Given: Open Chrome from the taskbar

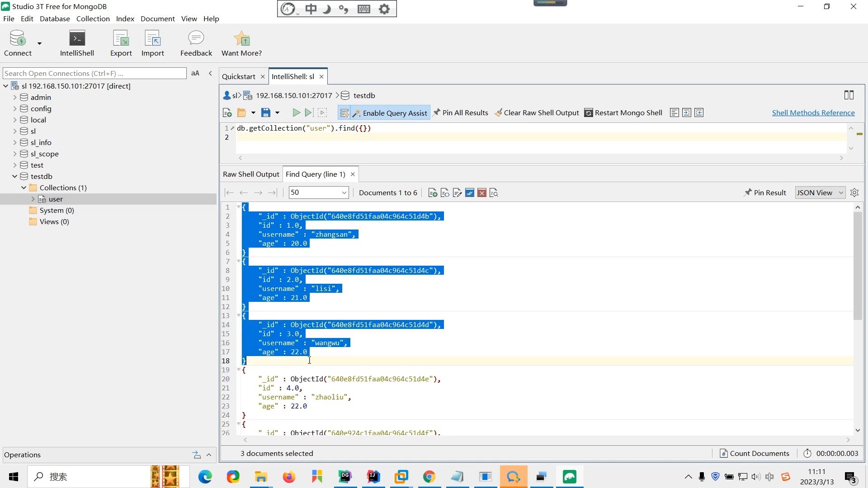Looking at the screenshot, I should (429, 477).
